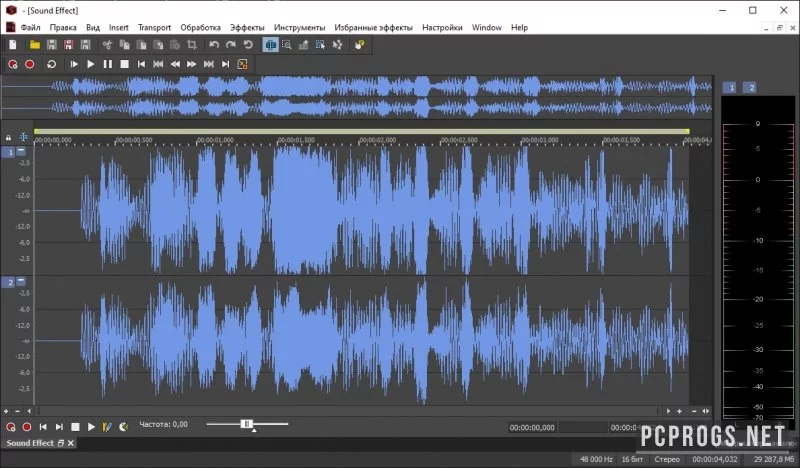The width and height of the screenshot is (800, 468).
Task: Click bottom transport Play button
Action: coord(91,427)
